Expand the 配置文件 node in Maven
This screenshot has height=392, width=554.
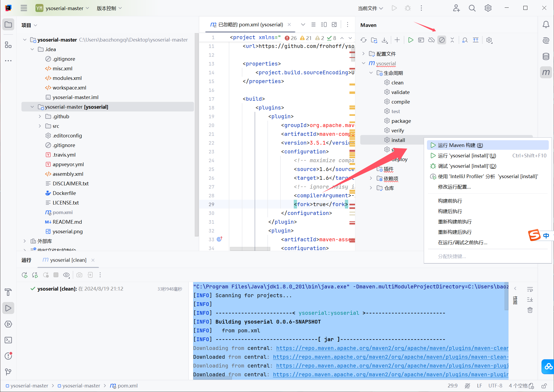coord(363,54)
